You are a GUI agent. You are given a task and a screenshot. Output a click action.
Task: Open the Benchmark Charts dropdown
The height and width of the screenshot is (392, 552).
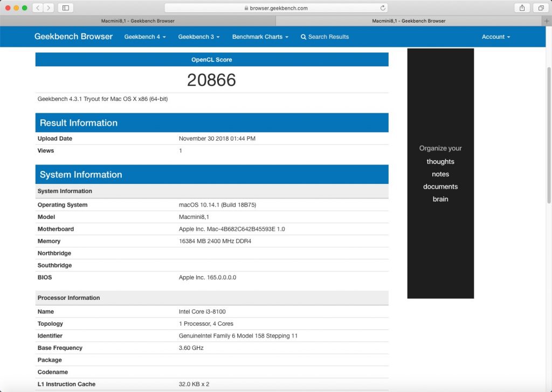point(260,37)
